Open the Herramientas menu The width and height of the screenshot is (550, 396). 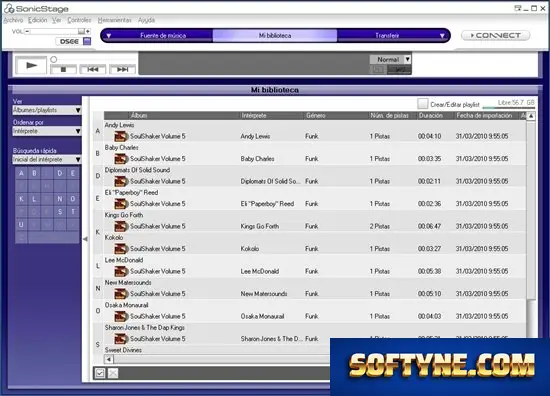pos(114,20)
